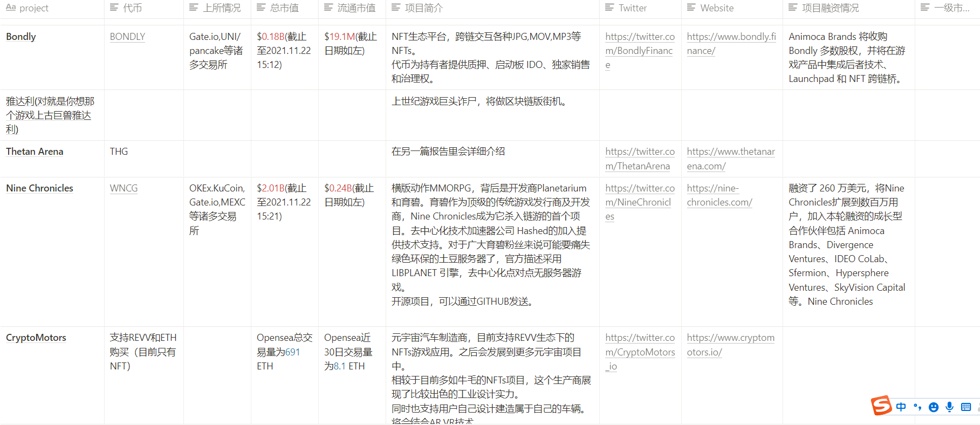The width and height of the screenshot is (980, 425).
Task: Select Bondly's $19.1M circulating cap cell
Action: click(352, 57)
